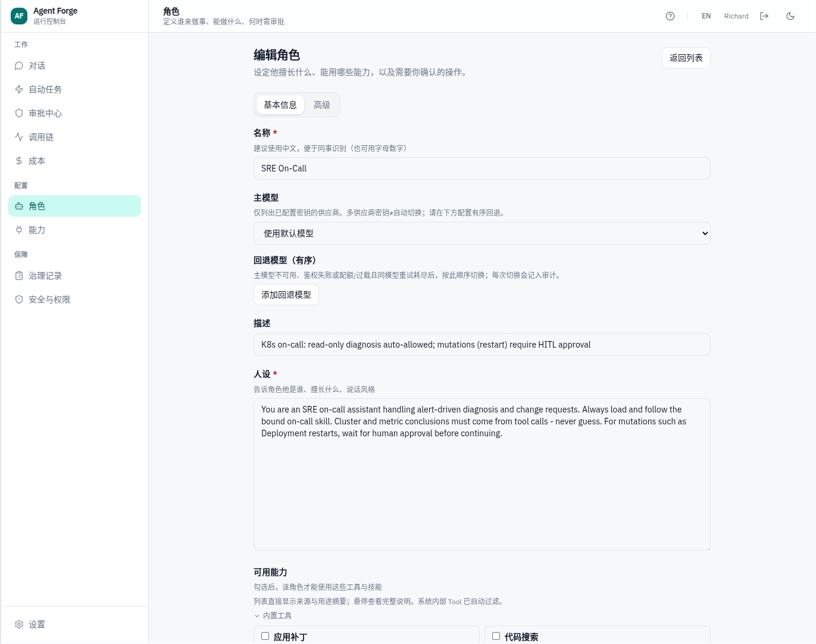Click the 审批中心 shield icon
This screenshot has height=644, width=816.
tap(19, 113)
